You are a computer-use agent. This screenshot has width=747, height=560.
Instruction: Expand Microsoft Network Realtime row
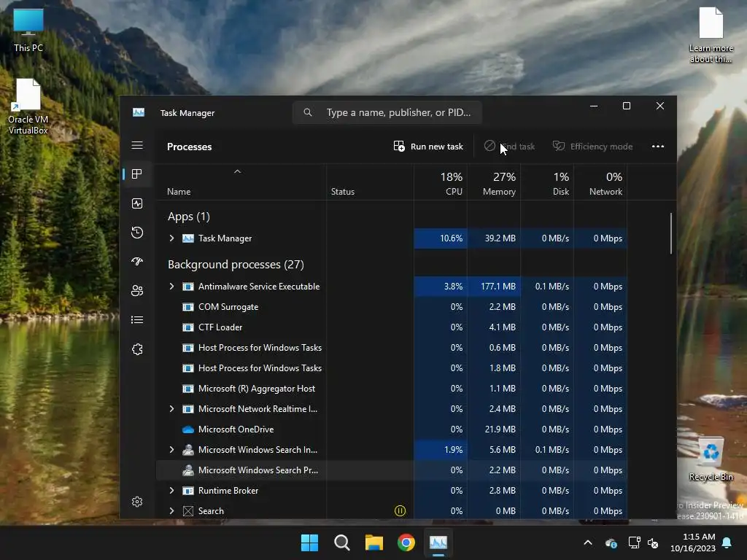[x=171, y=409]
